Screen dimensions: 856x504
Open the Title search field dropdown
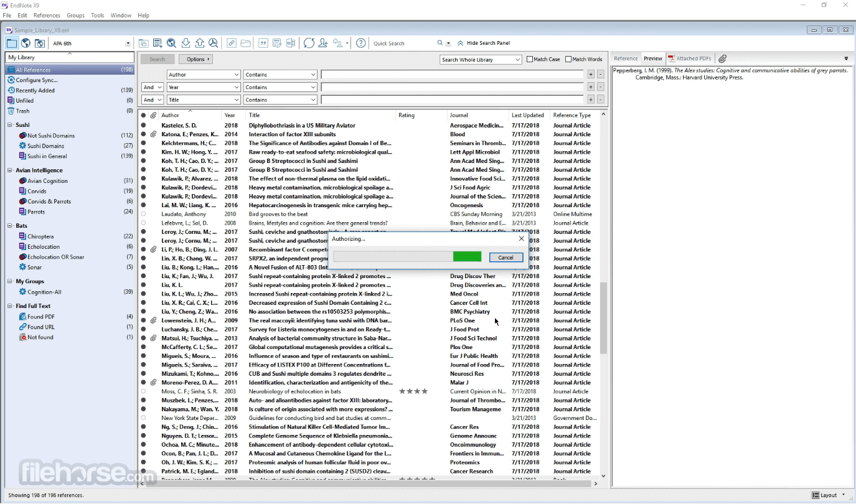point(204,100)
